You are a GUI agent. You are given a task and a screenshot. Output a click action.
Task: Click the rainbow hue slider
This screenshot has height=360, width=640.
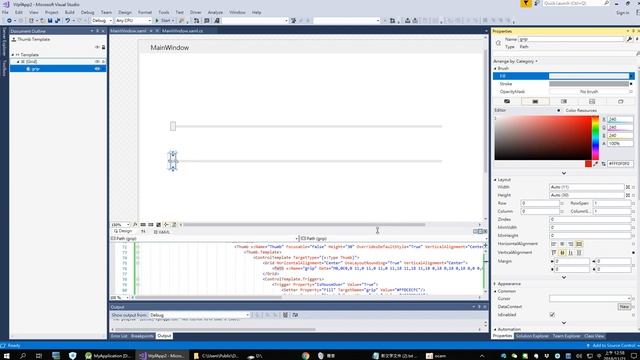(596, 138)
